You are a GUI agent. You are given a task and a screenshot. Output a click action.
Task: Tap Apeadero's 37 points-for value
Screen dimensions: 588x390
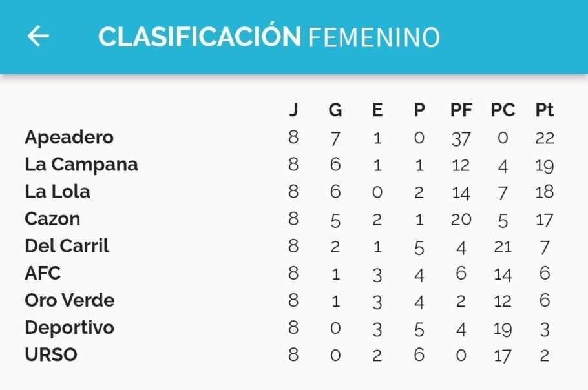click(461, 139)
